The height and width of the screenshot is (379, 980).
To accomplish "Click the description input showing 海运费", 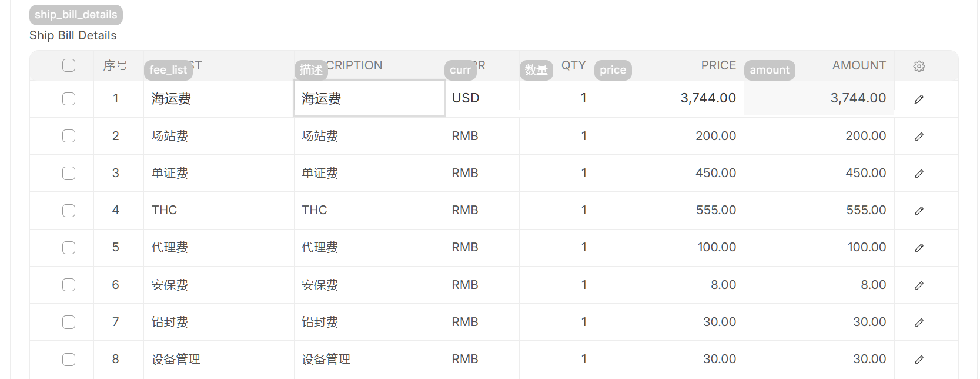I will tap(369, 98).
